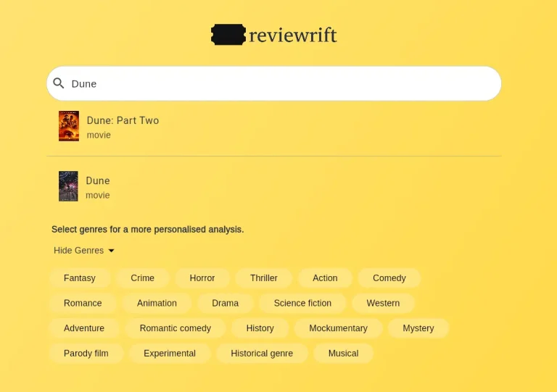Select the Romantic comedy genre chip
Viewport: 557px width, 392px height.
(x=176, y=328)
